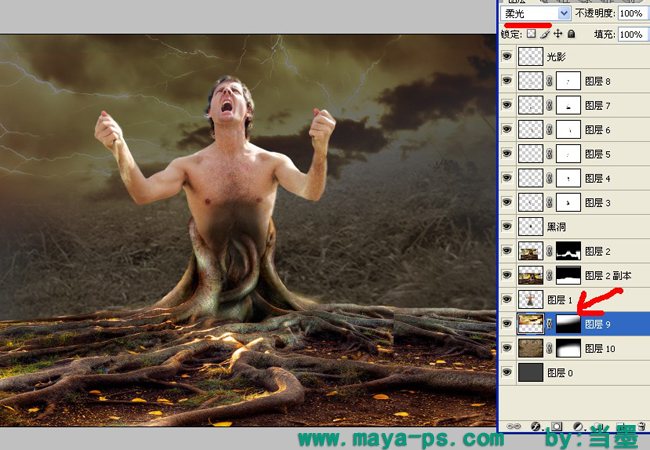The width and height of the screenshot is (650, 450).
Task: Click mask link chain on 图层 2 副本
Action: pyautogui.click(x=549, y=275)
